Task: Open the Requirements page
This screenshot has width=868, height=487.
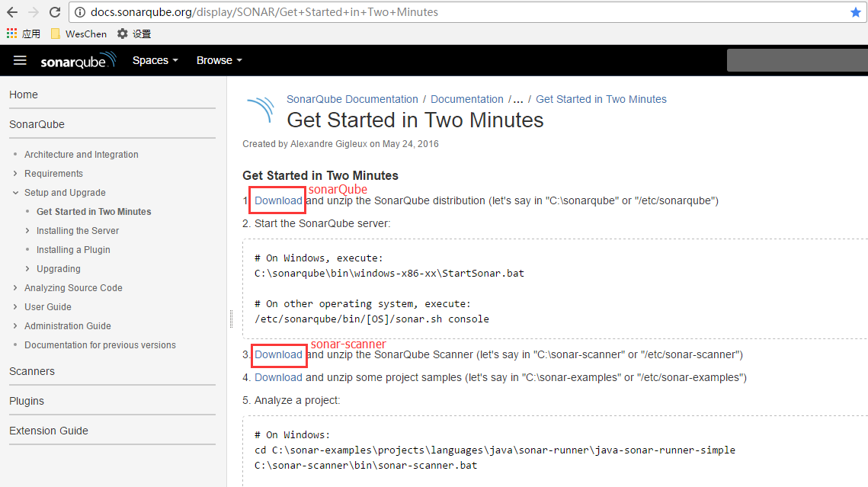Action: coord(53,174)
